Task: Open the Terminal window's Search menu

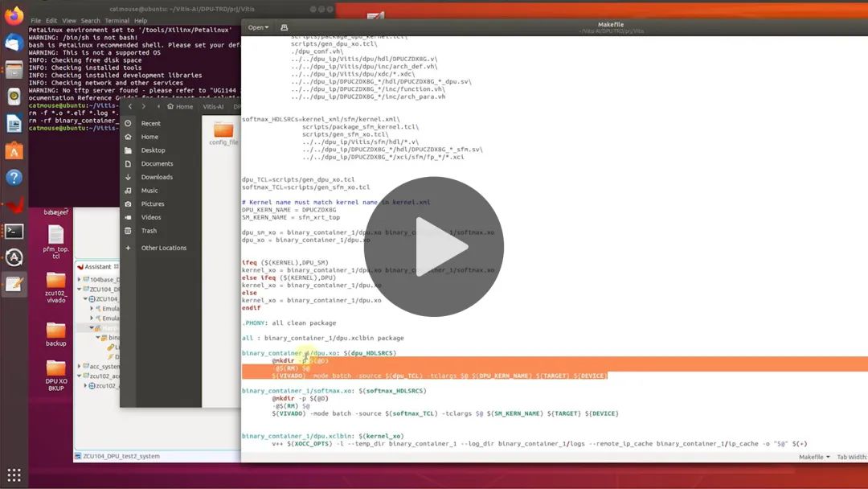Action: pyautogui.click(x=90, y=20)
